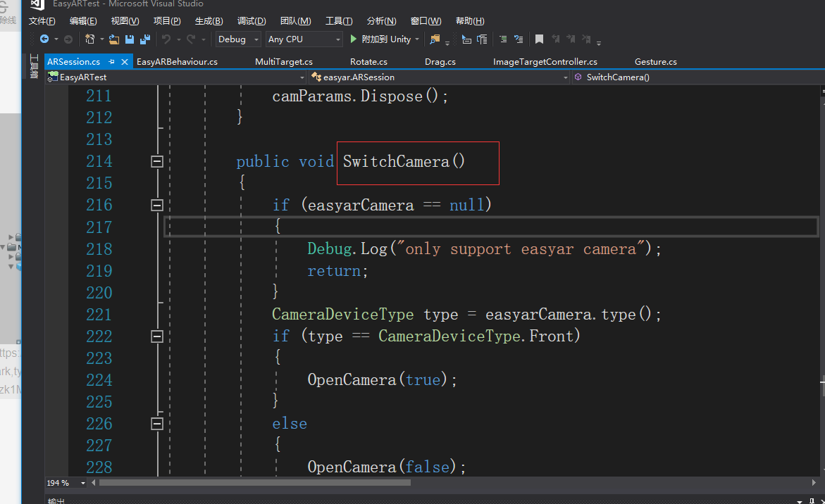Switch to the ImageTargetController.cs tab

[545, 61]
